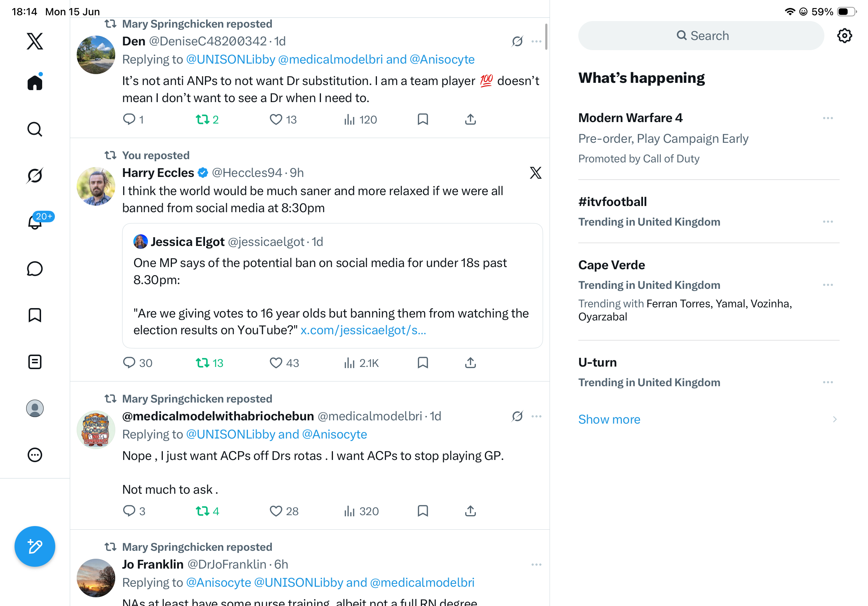Screen dimensions: 868x606
Task: Open @DrJoFranklin's profile handle
Action: click(x=227, y=564)
